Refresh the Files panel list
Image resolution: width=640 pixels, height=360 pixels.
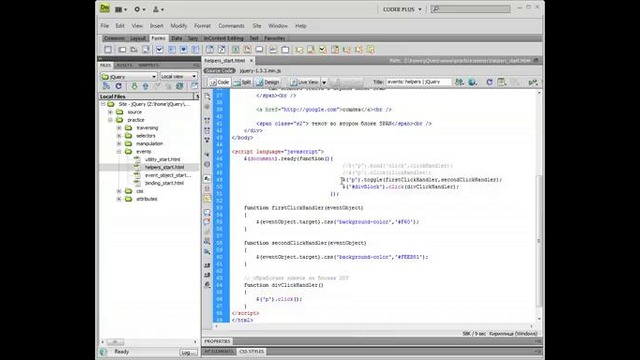point(119,86)
